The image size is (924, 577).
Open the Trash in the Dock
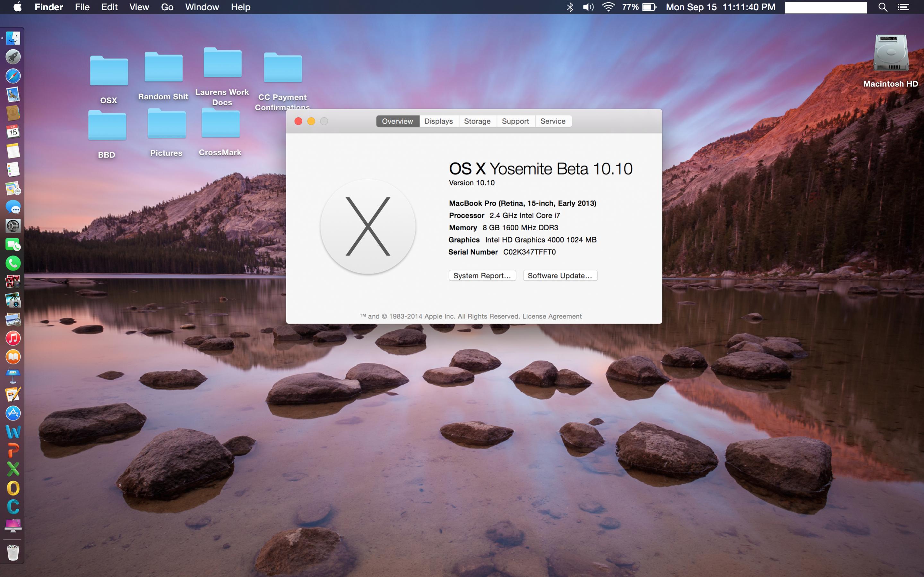(x=13, y=553)
